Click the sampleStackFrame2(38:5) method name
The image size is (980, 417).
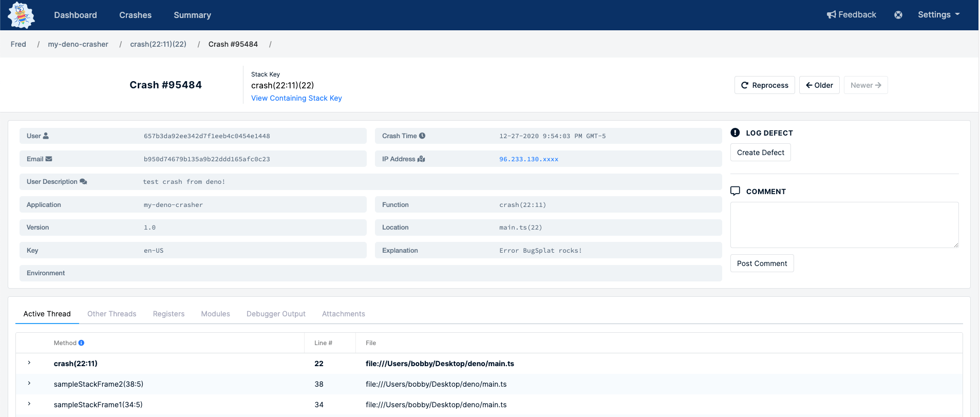(x=99, y=384)
